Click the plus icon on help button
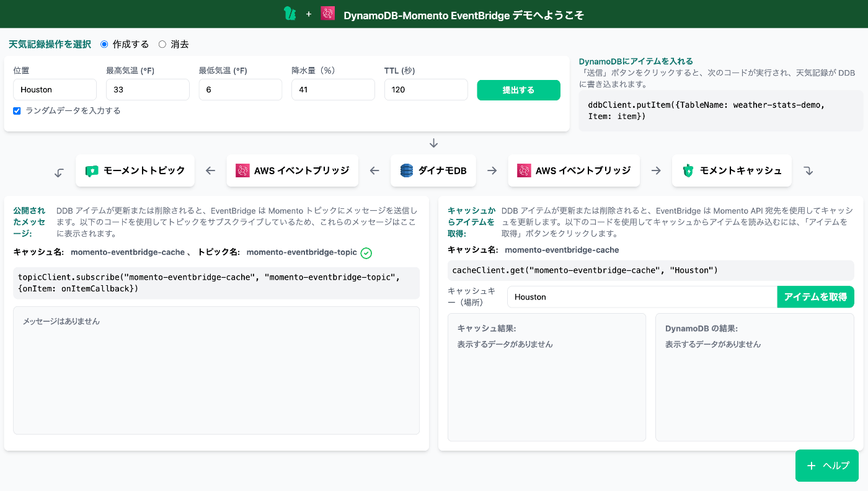868x491 pixels. click(x=811, y=466)
